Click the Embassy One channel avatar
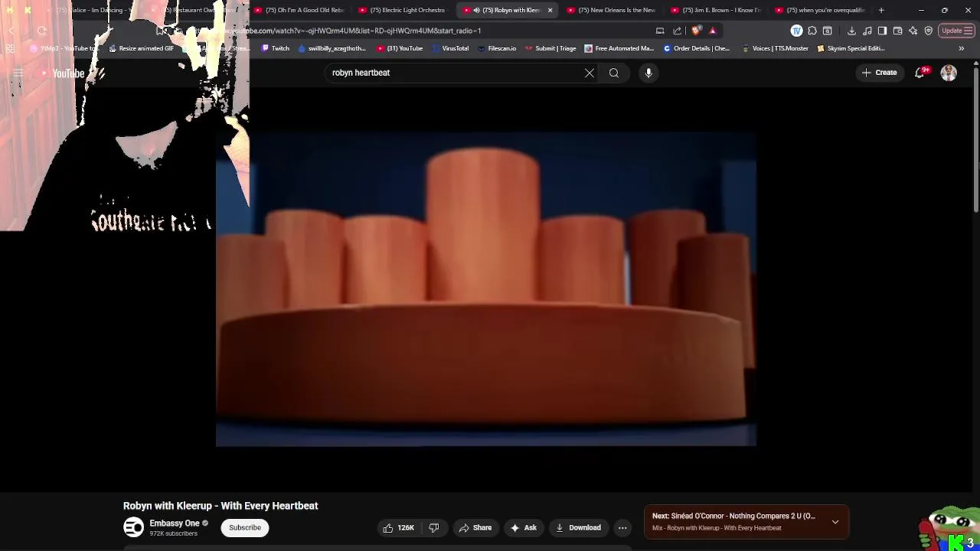The width and height of the screenshot is (980, 551). pyautogui.click(x=133, y=527)
